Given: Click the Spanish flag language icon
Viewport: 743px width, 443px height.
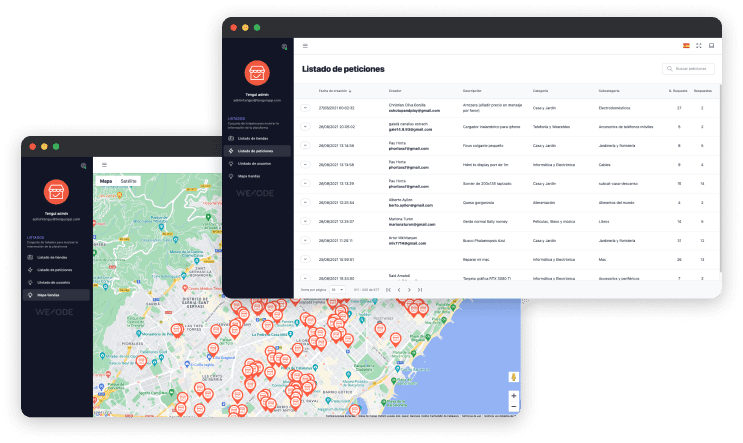Looking at the screenshot, I should [685, 46].
